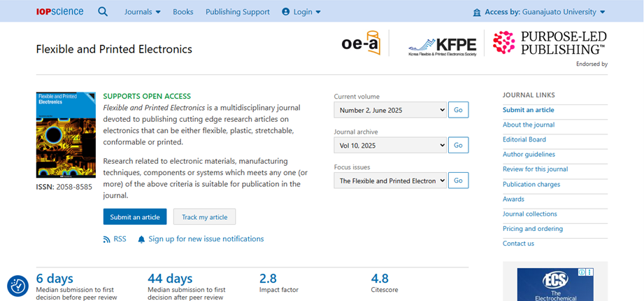The image size is (644, 301).
Task: Click Go next to Current volume
Action: [459, 110]
